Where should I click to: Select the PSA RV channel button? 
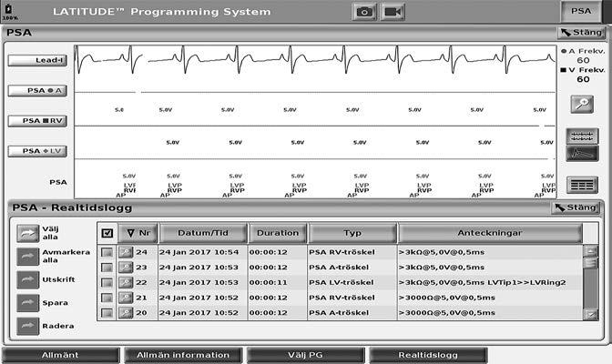click(37, 121)
